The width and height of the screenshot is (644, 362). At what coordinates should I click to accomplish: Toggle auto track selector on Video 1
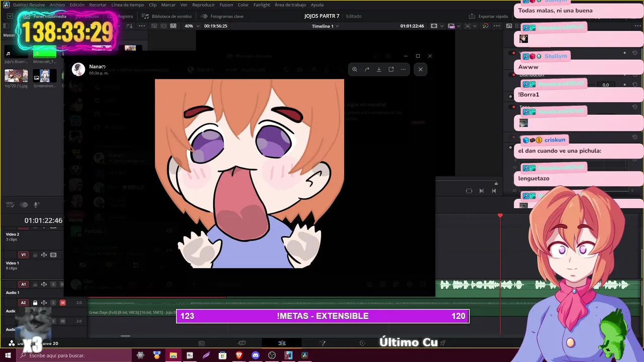[44, 255]
